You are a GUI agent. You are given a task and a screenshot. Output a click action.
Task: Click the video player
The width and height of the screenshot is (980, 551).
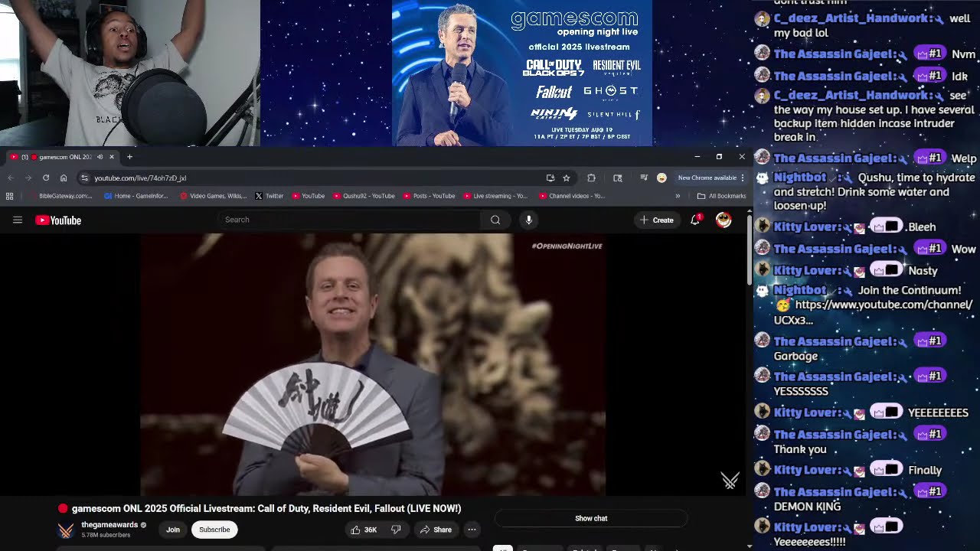[x=373, y=364]
